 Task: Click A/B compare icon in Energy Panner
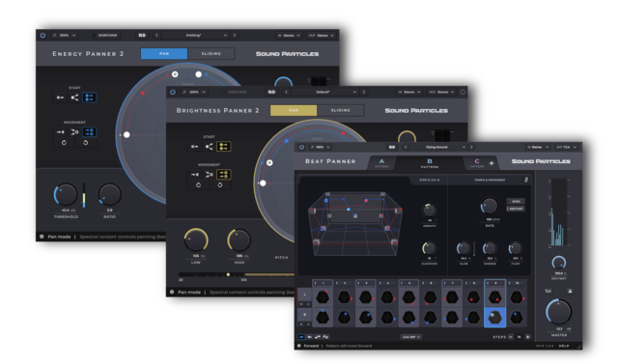click(142, 35)
